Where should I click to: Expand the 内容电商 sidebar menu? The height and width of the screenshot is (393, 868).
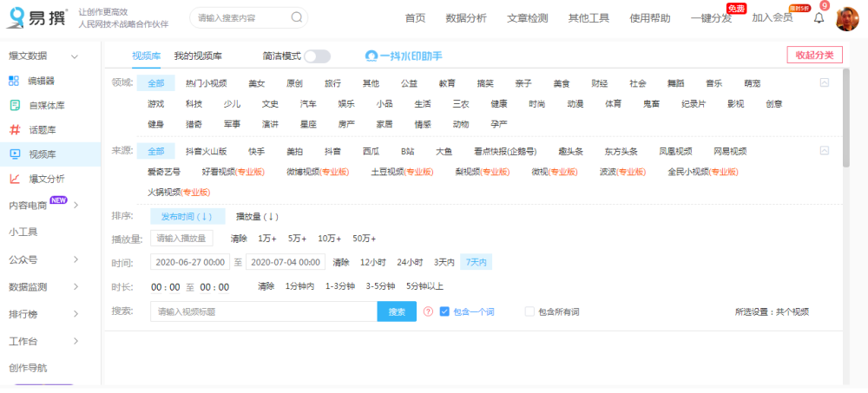point(76,206)
